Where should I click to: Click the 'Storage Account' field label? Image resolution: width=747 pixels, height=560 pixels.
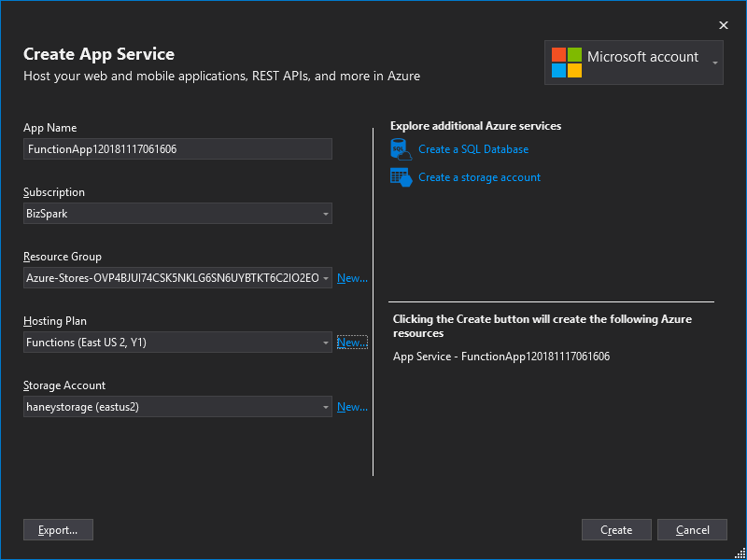[64, 385]
